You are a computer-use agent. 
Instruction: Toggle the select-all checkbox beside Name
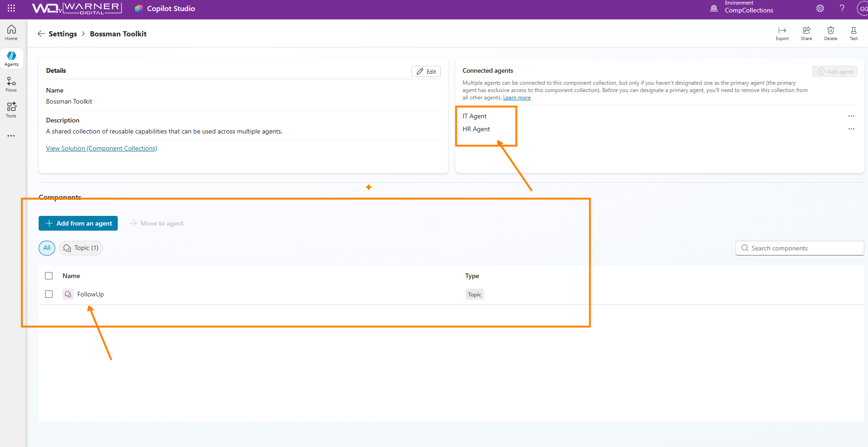[49, 276]
